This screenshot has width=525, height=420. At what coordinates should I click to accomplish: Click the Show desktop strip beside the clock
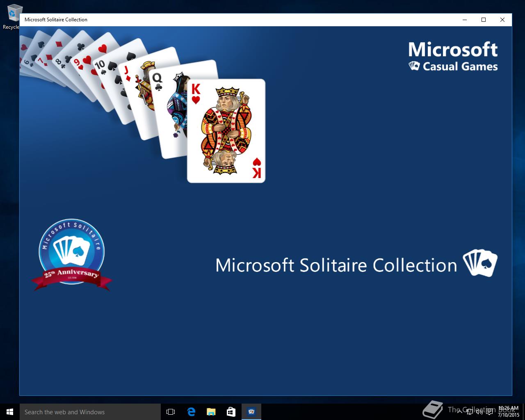click(x=524, y=412)
